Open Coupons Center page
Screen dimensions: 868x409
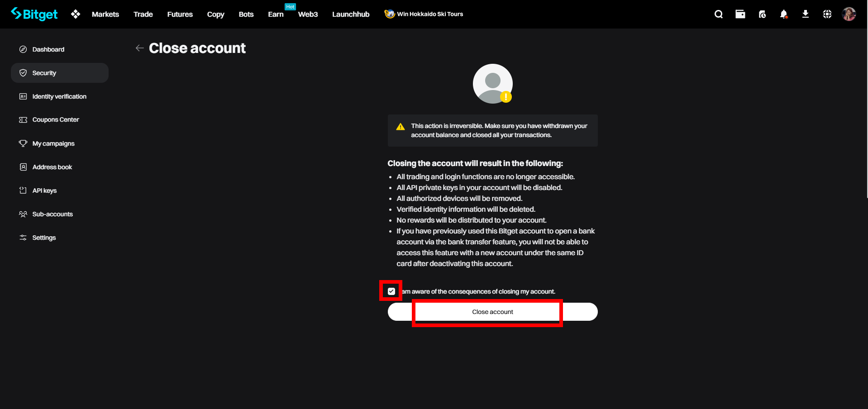60,120
